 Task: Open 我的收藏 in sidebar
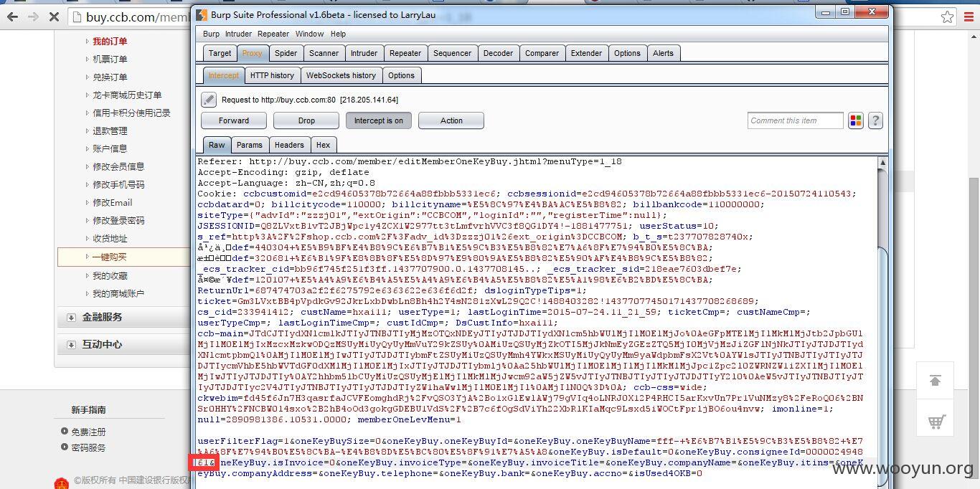pos(110,276)
